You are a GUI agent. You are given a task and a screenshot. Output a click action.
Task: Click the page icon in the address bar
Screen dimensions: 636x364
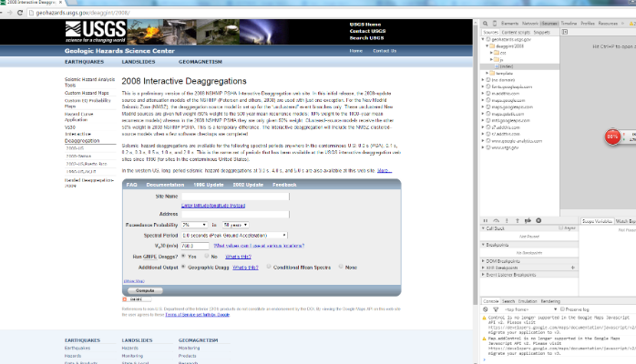point(31,13)
